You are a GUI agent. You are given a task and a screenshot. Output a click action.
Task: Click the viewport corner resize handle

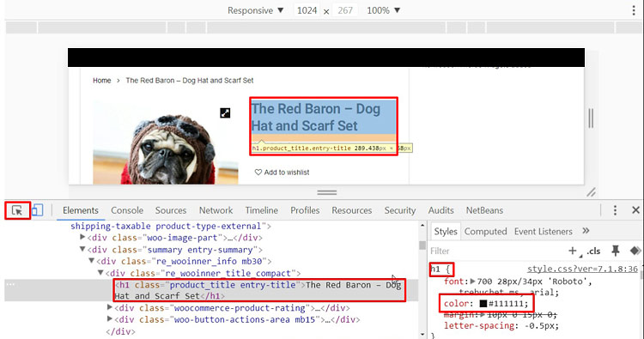pyautogui.click(x=591, y=191)
